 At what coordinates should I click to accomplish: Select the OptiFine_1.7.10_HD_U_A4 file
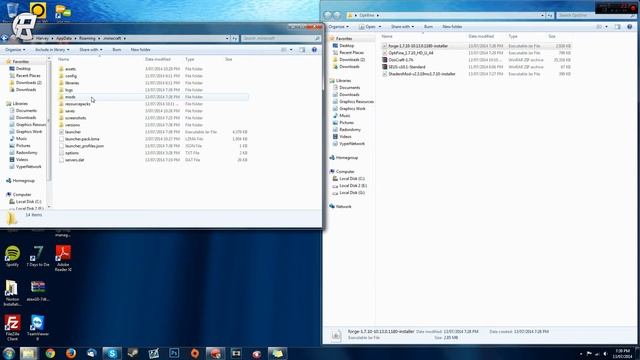tap(411, 53)
